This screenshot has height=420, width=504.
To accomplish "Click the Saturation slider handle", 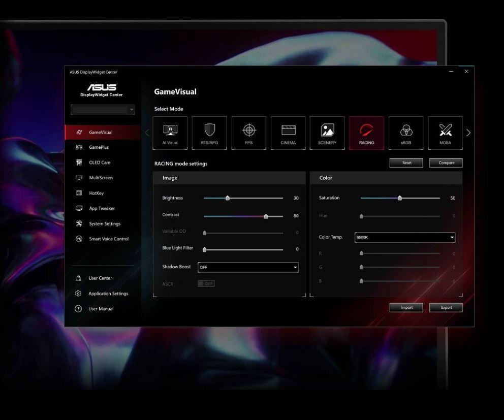I will [x=399, y=198].
